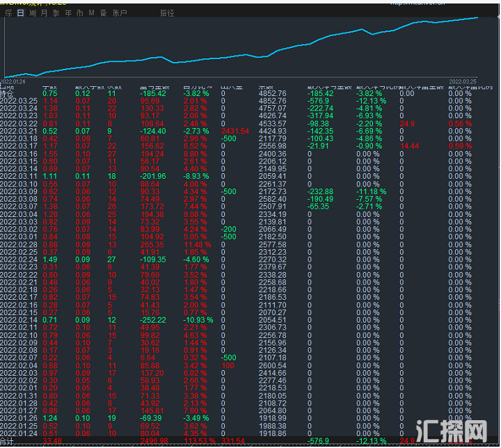The height and width of the screenshot is (448, 501).
Task: Click balance value 1918.86
Action: point(272,433)
